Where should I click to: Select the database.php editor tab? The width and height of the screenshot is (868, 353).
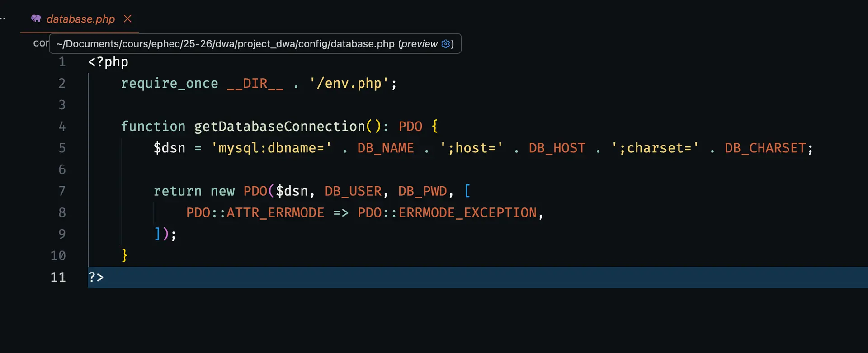pos(80,19)
